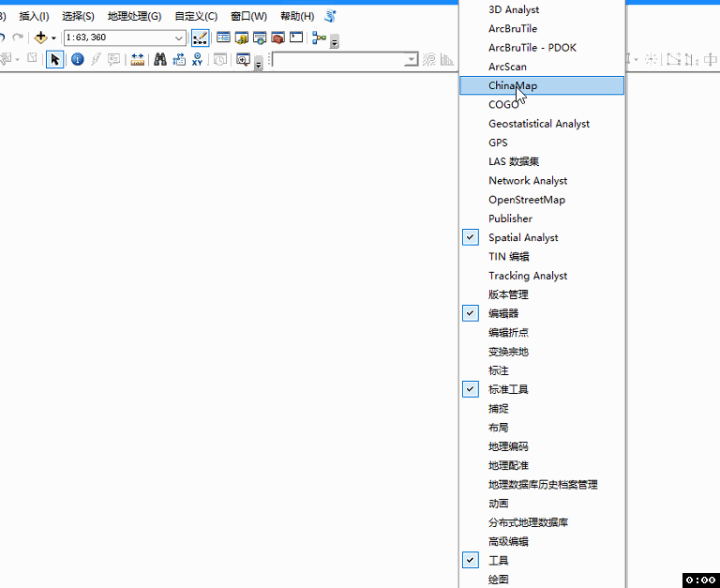The width and height of the screenshot is (720, 588).
Task: Enable the 捕捉 toolbar
Action: 542,408
